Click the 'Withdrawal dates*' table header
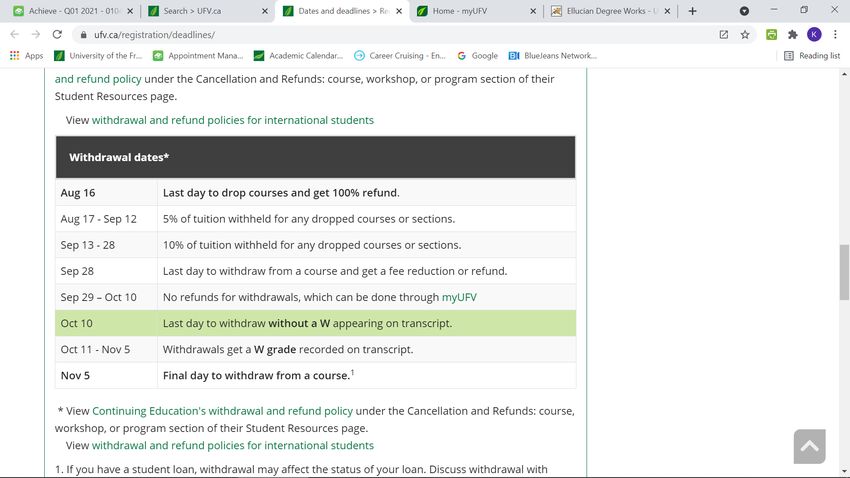Screen dimensions: 850x478 315,157
